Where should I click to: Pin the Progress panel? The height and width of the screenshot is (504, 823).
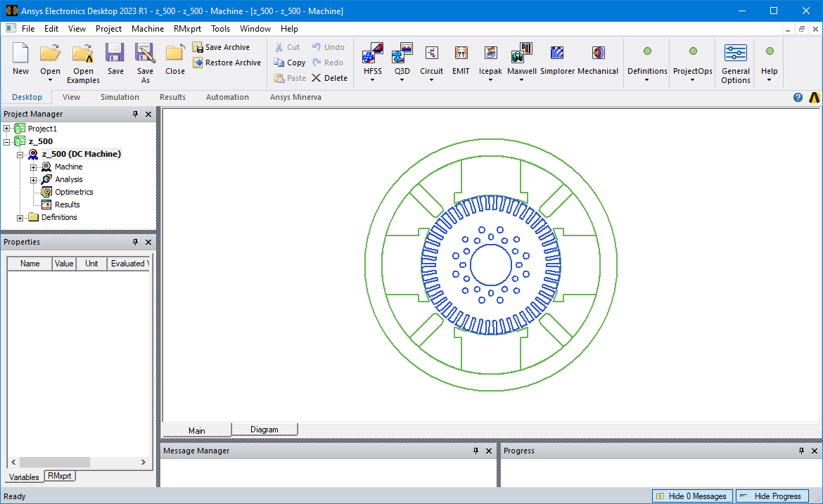tap(801, 451)
